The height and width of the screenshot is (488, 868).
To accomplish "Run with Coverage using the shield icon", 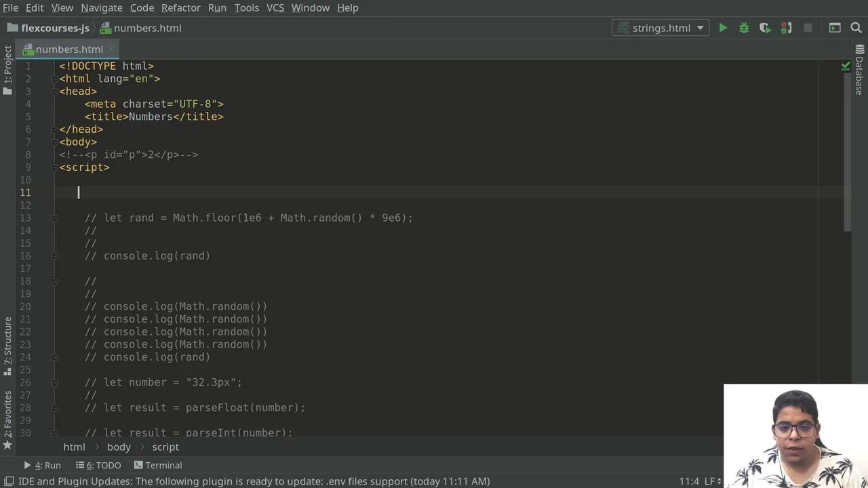I will click(765, 28).
